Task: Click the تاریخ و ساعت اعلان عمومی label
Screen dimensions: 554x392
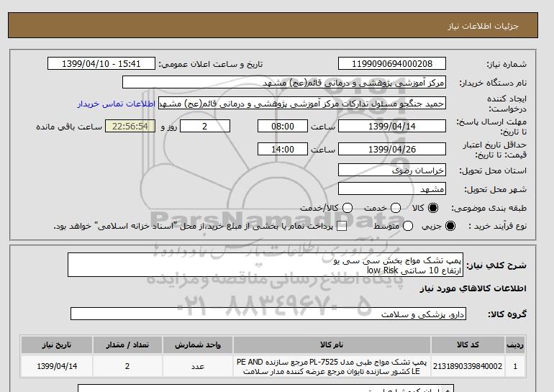Action: pyautogui.click(x=211, y=64)
